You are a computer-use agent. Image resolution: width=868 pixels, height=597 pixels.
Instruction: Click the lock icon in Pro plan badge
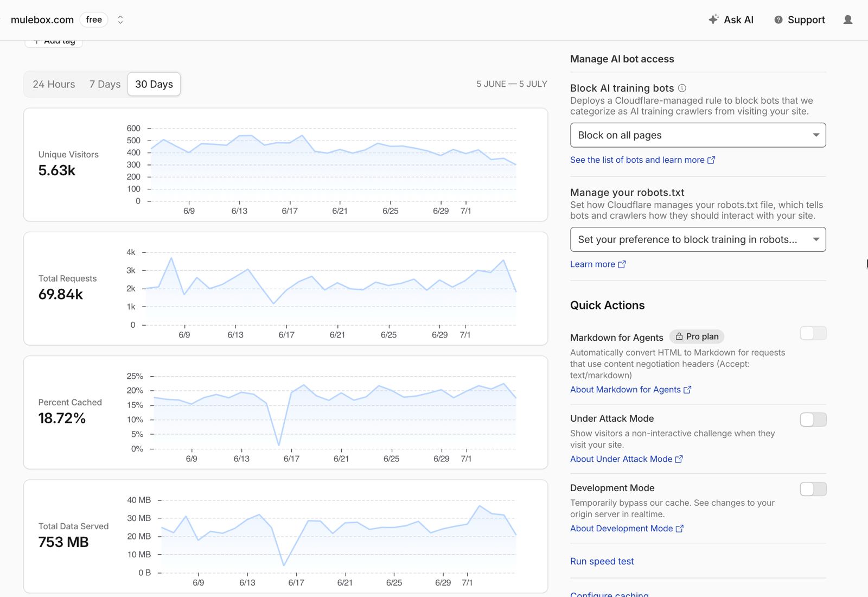click(679, 336)
